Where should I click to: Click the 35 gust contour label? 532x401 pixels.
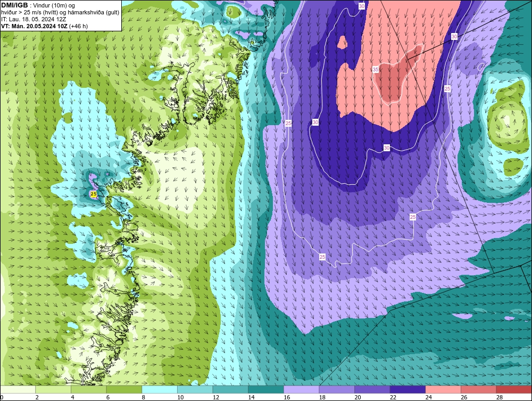[x=375, y=70]
